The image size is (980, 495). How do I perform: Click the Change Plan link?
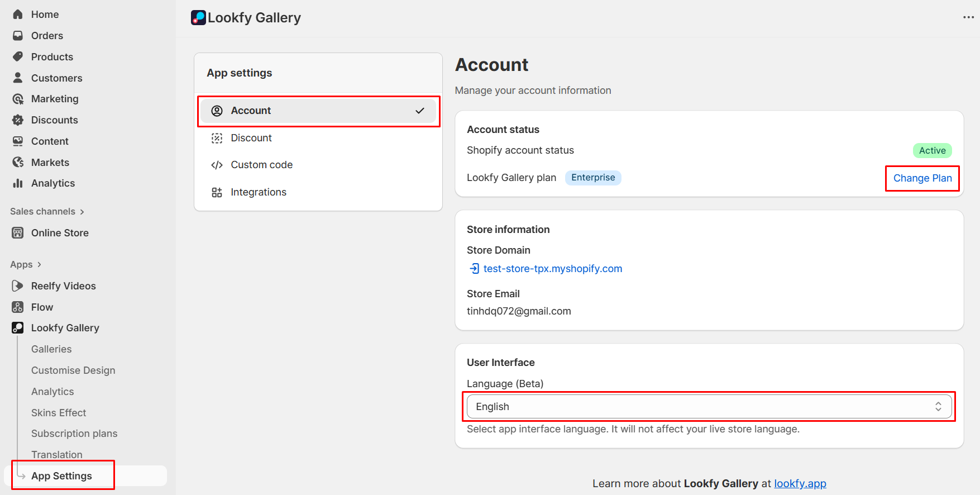coord(922,178)
